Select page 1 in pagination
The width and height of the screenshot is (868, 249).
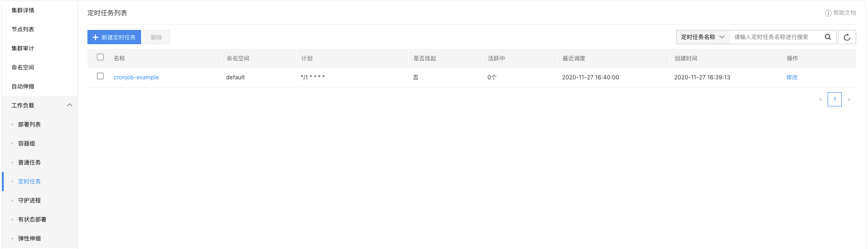[x=835, y=99]
